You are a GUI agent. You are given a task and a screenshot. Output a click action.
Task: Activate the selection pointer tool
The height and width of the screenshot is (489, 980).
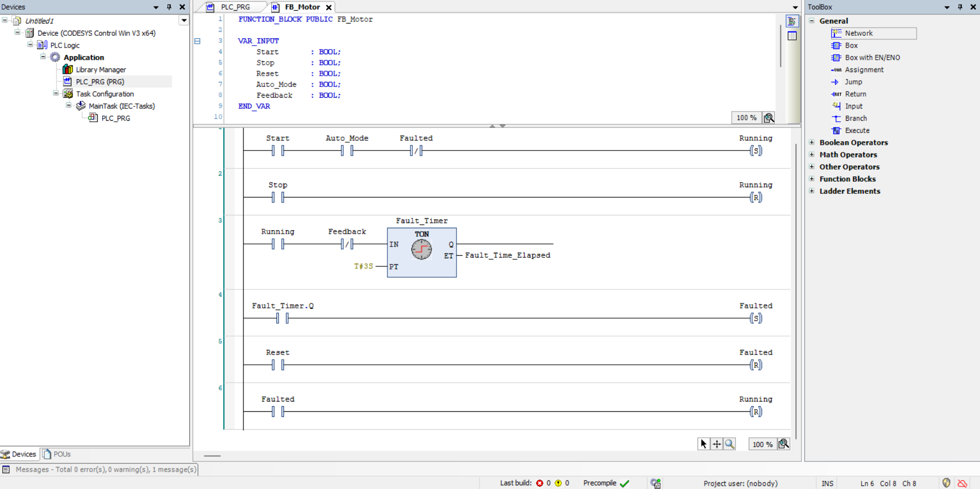click(x=704, y=444)
